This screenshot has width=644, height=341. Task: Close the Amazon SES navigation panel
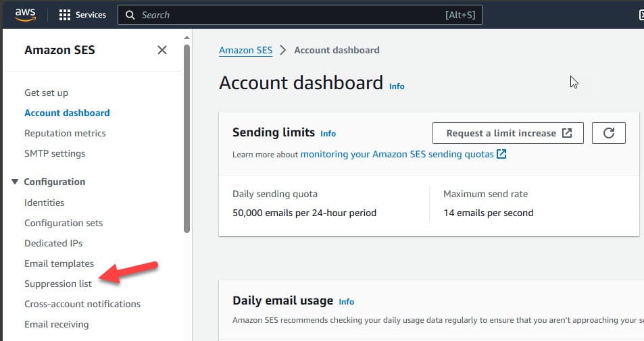(162, 50)
